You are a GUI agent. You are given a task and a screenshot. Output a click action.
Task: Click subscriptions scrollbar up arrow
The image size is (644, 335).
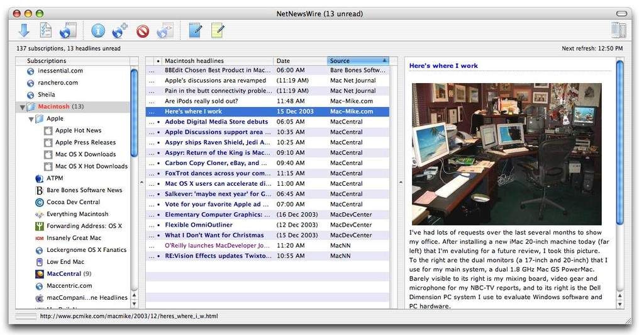(134, 295)
